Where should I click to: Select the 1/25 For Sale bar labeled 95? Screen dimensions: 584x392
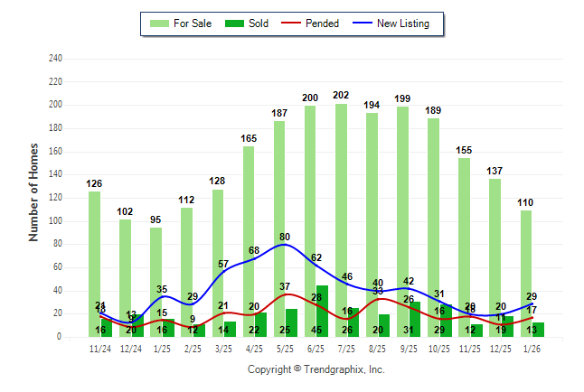(156, 271)
